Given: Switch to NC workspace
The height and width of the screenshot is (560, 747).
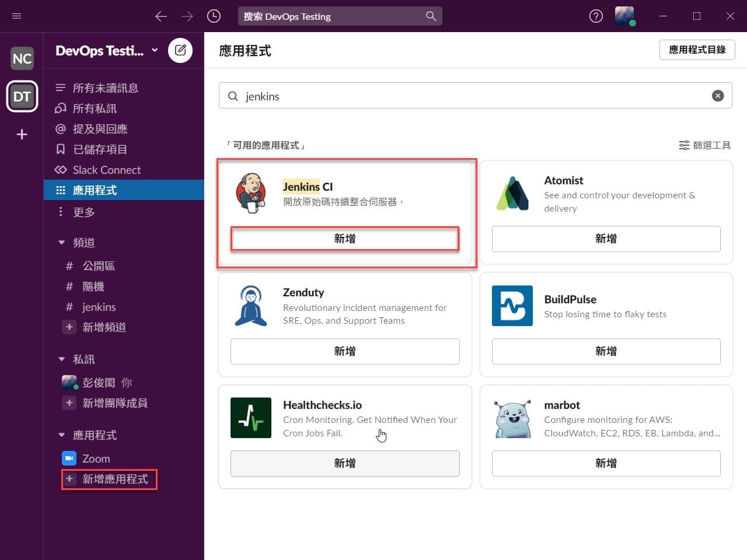Looking at the screenshot, I should [22, 58].
